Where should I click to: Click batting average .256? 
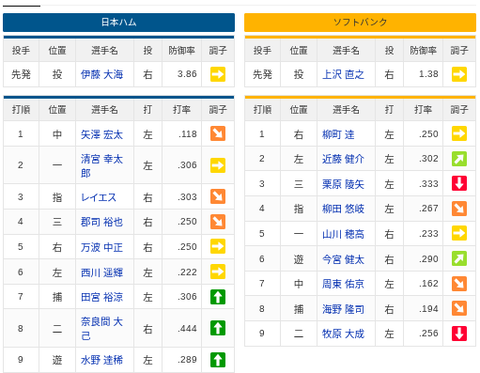tap(429, 333)
